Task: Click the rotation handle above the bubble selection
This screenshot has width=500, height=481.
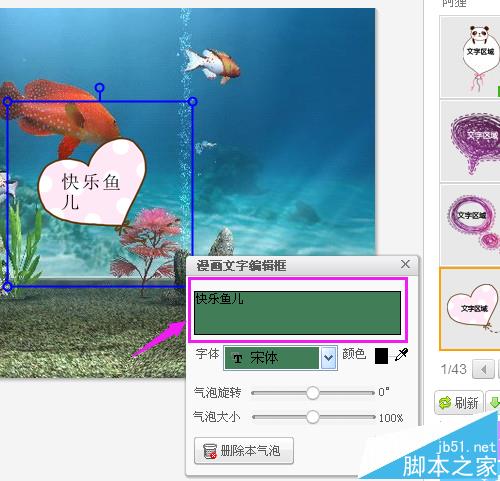Action: pyautogui.click(x=99, y=88)
